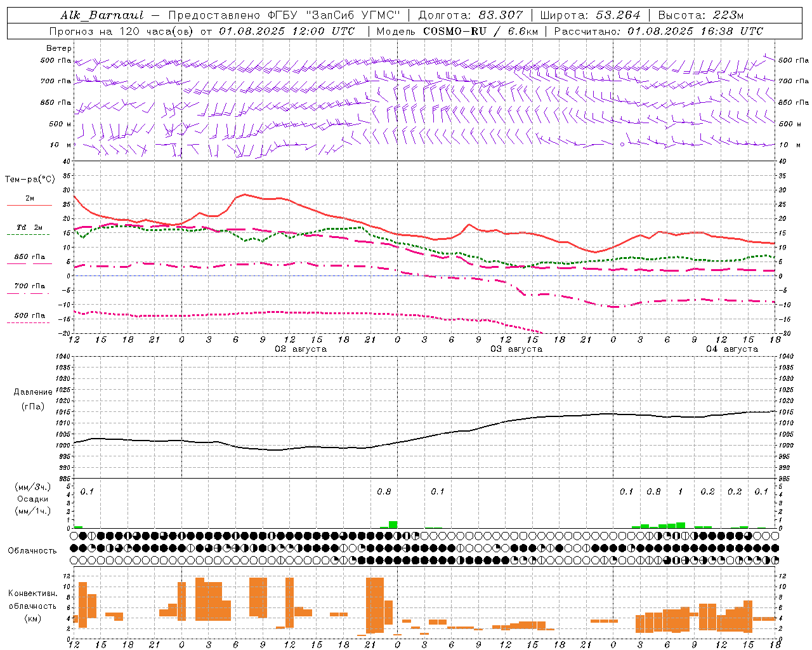Click the forecast start 01.08.2025 12:00 UTC
This screenshot has height=650, width=812.
287,31
